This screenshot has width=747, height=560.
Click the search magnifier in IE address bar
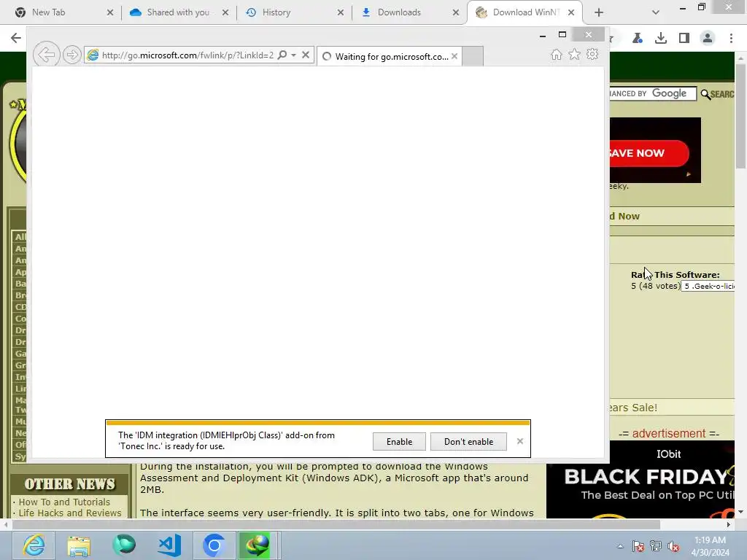[282, 55]
